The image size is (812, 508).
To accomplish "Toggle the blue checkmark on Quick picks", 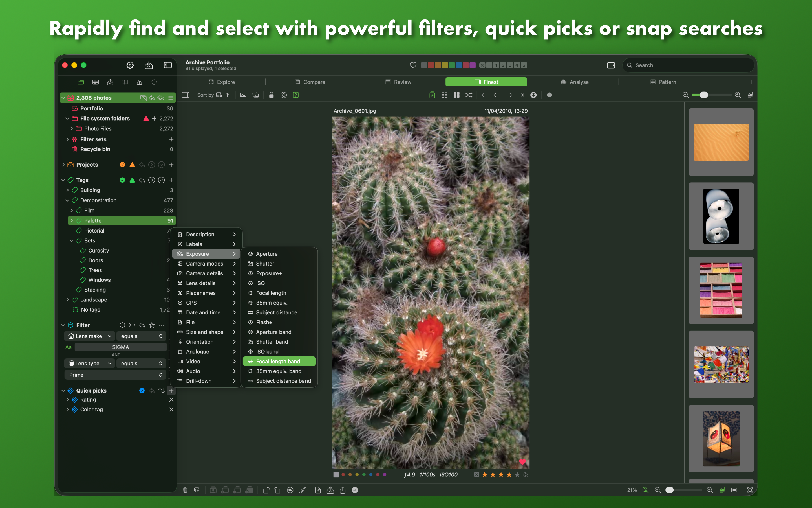I will pos(142,390).
